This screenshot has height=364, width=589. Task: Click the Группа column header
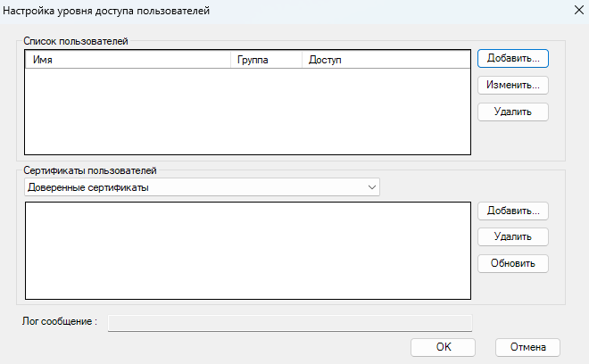(265, 60)
